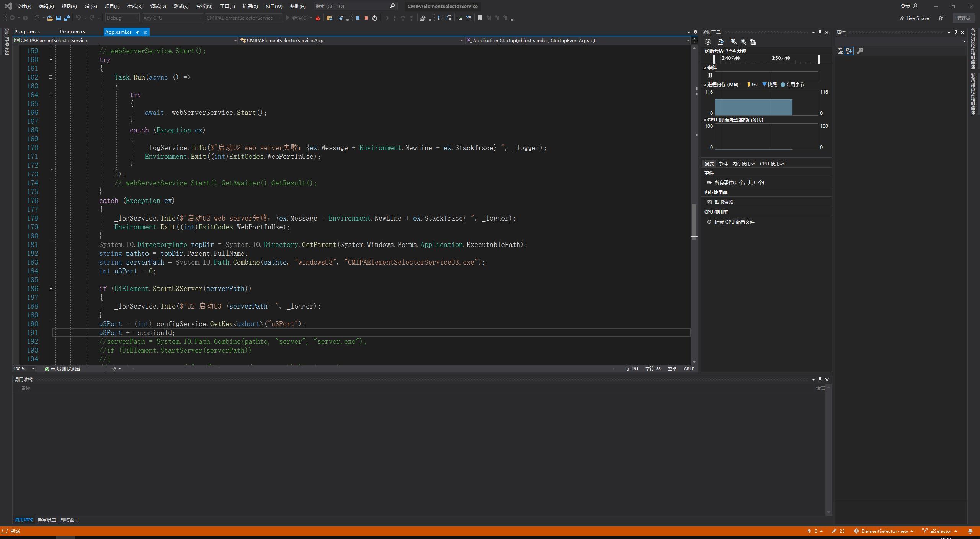
Task: Open diagnostic tools settings gear
Action: coord(708,42)
